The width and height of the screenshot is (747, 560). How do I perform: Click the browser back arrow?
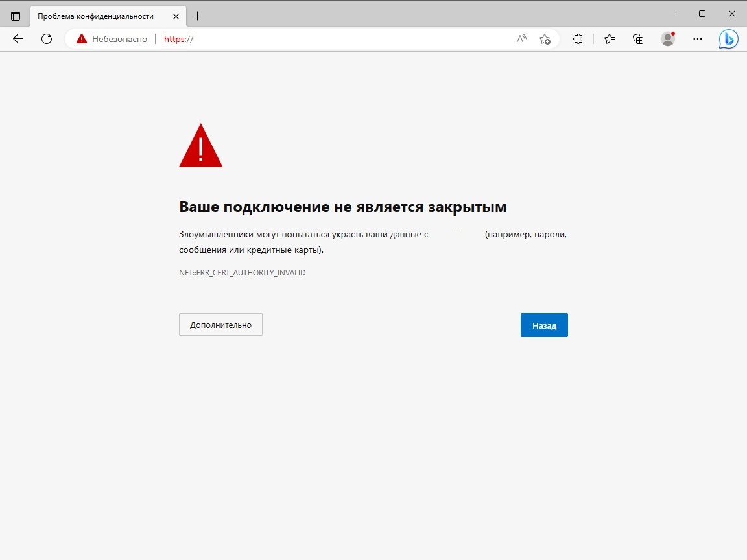click(x=18, y=39)
